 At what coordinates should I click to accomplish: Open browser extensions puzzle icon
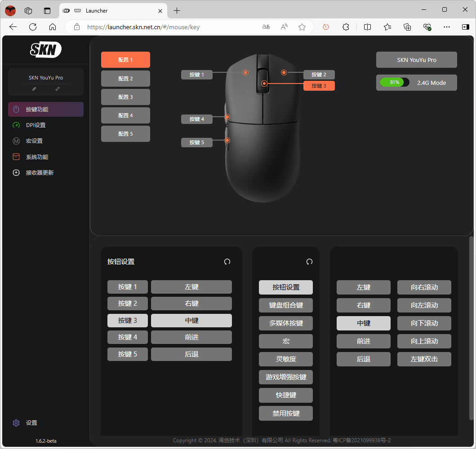point(346,27)
